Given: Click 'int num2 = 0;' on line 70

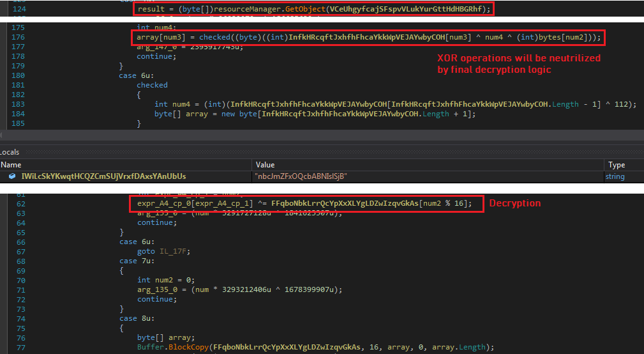Looking at the screenshot, I should (166, 281).
